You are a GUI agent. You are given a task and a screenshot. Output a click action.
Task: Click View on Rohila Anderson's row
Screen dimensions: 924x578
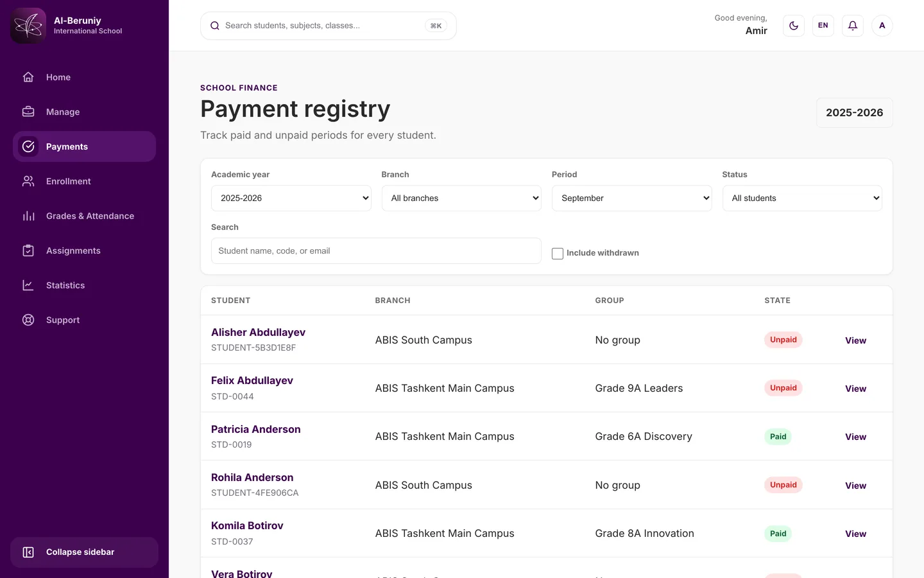pyautogui.click(x=855, y=486)
